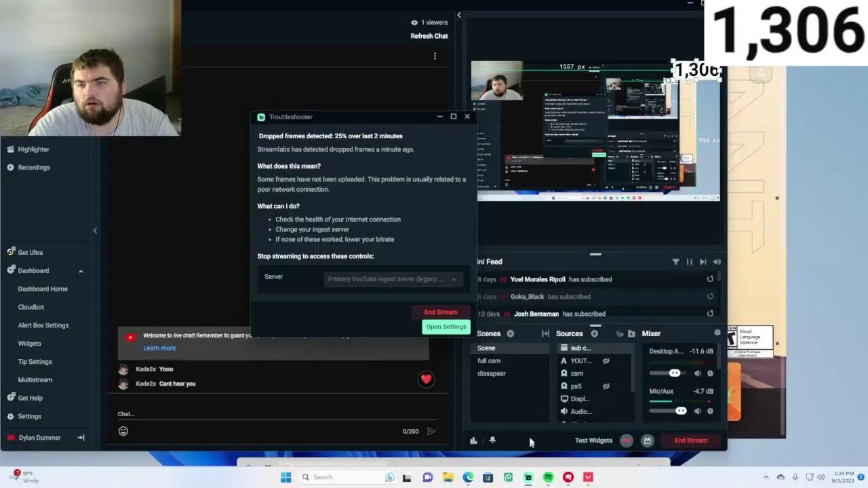Replay Goku_Black subscription alert
The width and height of the screenshot is (868, 488).
[710, 296]
